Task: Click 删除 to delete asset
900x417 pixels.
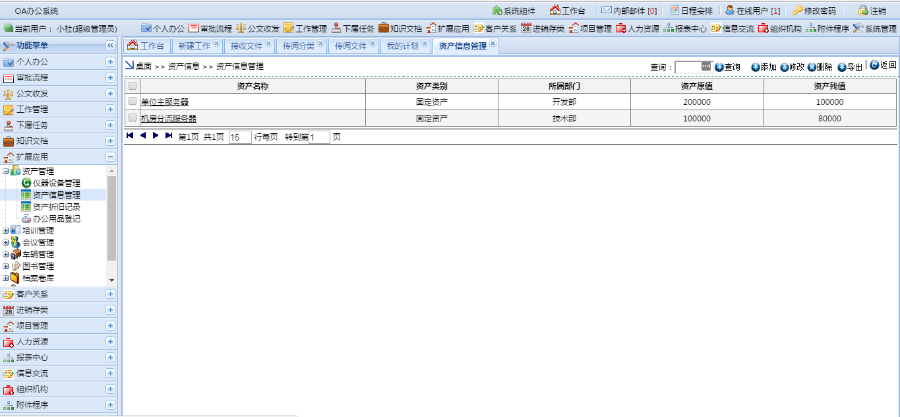Action: (x=820, y=67)
